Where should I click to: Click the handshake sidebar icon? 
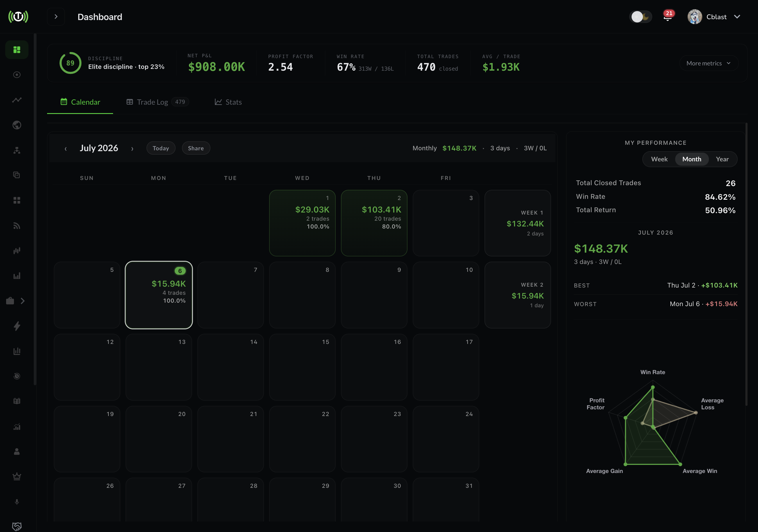point(17,526)
